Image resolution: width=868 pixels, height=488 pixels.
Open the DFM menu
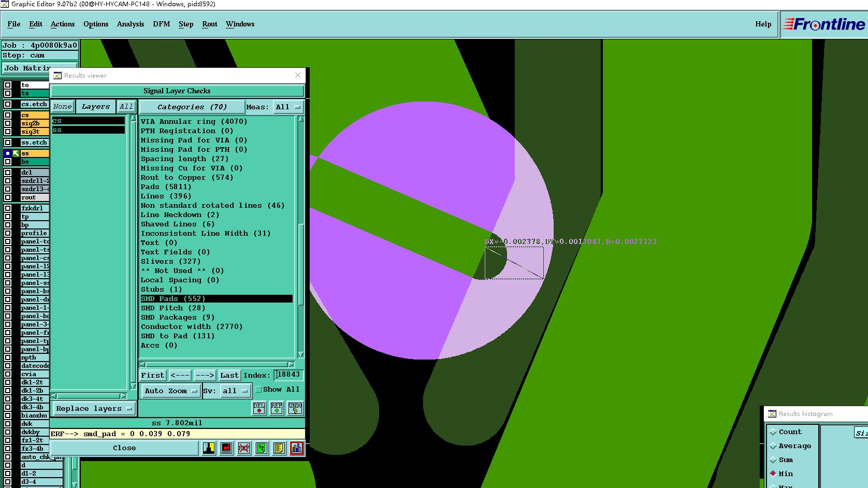pos(162,24)
